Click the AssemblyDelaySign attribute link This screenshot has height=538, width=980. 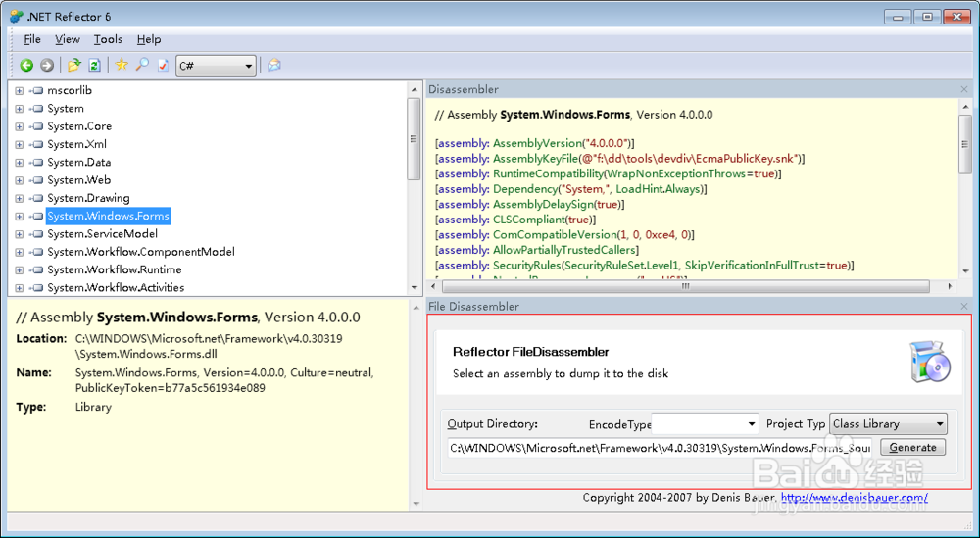pyautogui.click(x=543, y=205)
